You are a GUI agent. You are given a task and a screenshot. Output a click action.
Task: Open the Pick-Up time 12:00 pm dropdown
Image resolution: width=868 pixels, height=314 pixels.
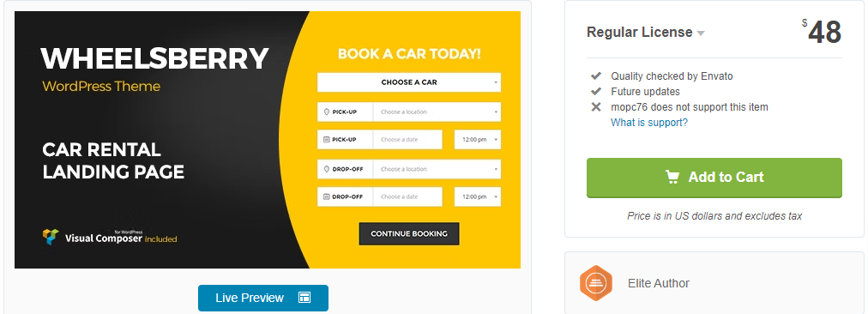click(478, 140)
